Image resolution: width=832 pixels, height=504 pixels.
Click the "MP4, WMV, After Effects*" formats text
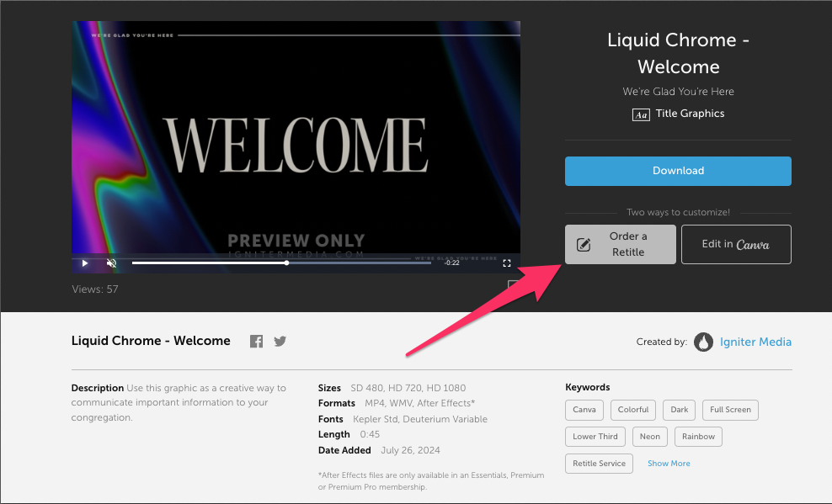pos(419,403)
